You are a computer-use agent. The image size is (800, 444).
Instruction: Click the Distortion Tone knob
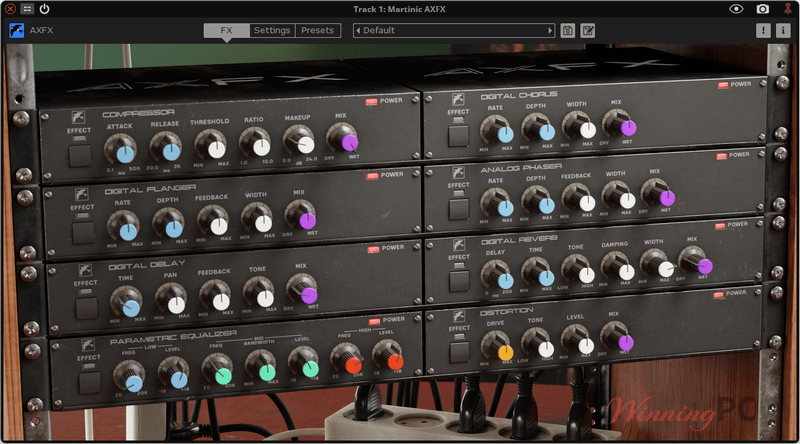[x=537, y=344]
